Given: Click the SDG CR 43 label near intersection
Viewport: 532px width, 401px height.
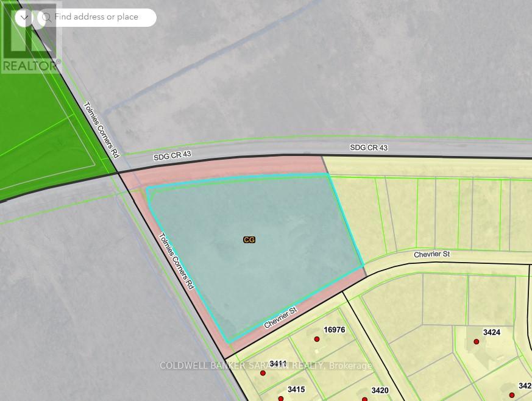Looking at the screenshot, I should 172,155.
